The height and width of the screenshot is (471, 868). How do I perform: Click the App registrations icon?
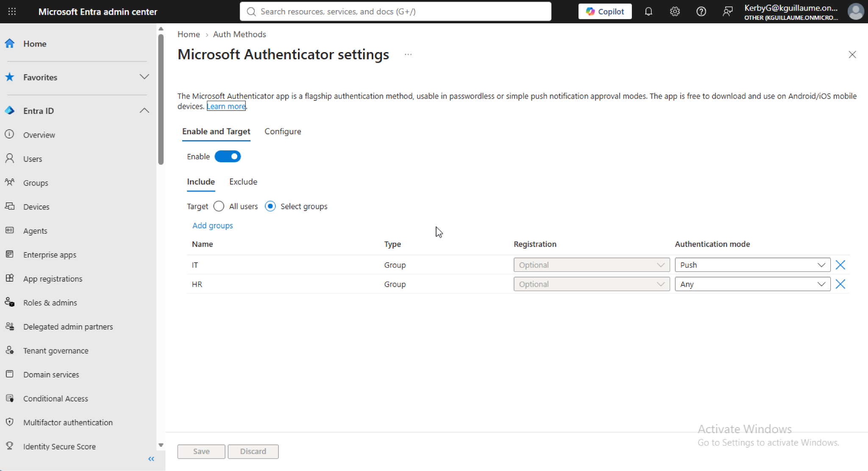click(x=10, y=278)
